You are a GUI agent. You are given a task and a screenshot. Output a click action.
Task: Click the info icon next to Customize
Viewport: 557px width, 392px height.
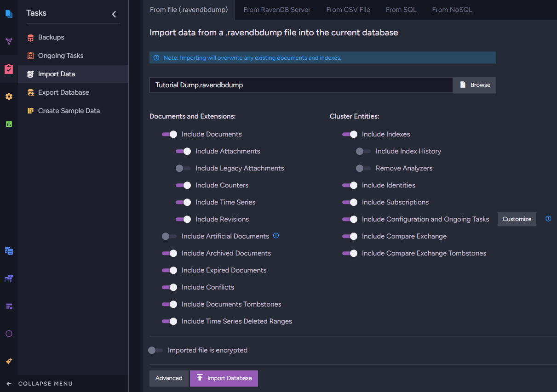(548, 219)
